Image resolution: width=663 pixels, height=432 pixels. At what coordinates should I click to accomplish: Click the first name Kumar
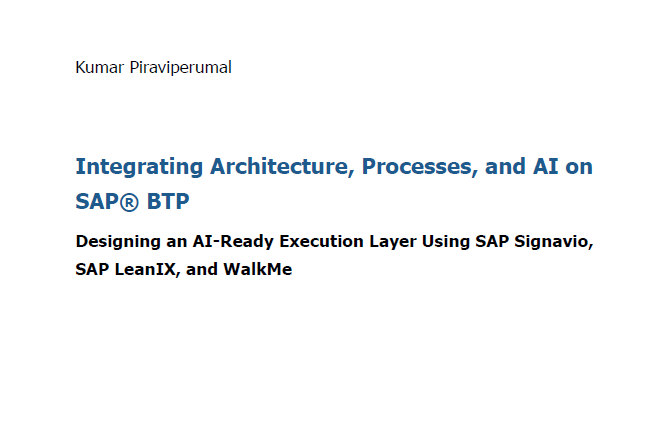(100, 68)
